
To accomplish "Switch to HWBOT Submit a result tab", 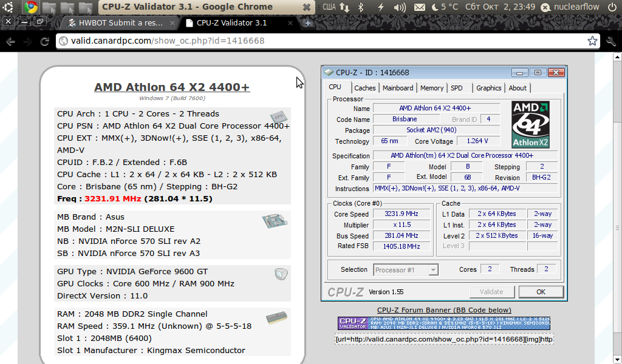I will coord(121,23).
